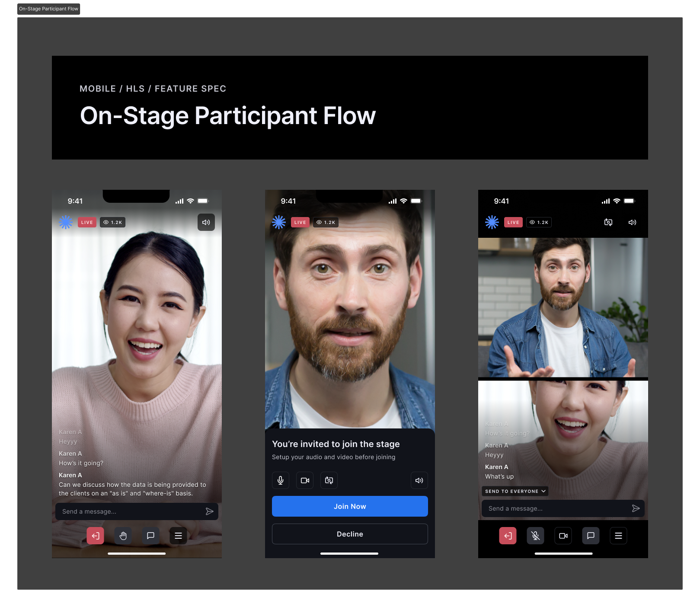Expand the Send To Everyone chevron
The width and height of the screenshot is (700, 607).
click(x=543, y=491)
